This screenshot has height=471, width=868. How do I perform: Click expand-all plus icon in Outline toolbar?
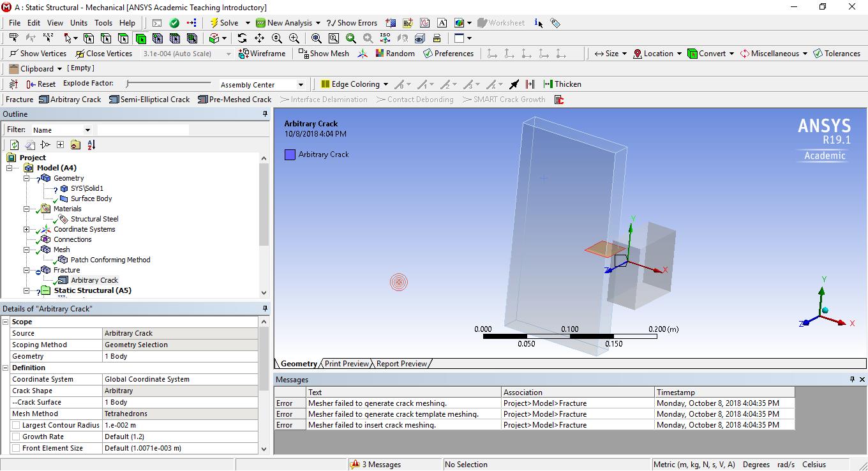[60, 145]
